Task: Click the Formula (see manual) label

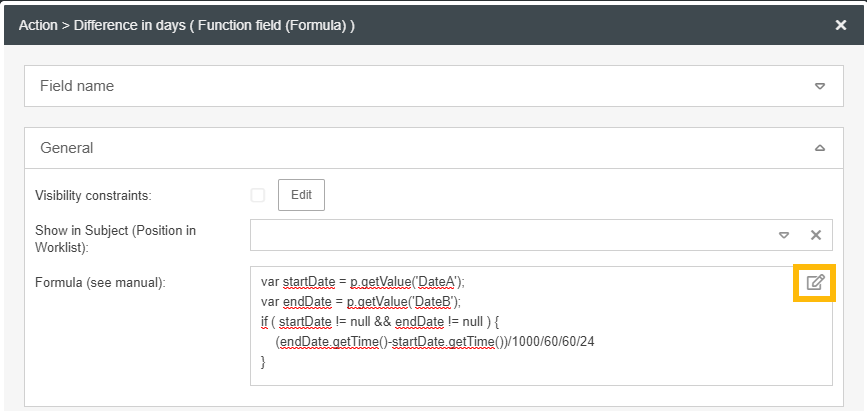Action: click(x=100, y=283)
